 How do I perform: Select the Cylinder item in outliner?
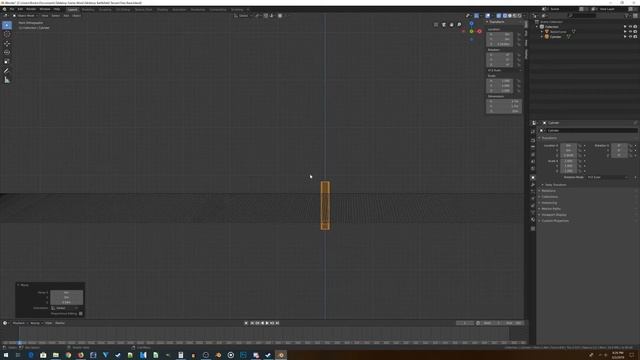556,37
